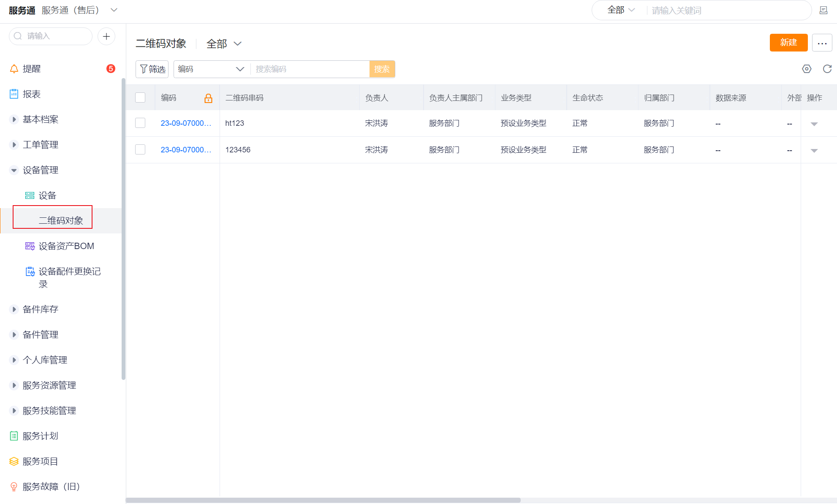Screen dimensions: 837x504
Task: Click the 服务故障 lightbulb icon
Action: [14, 487]
